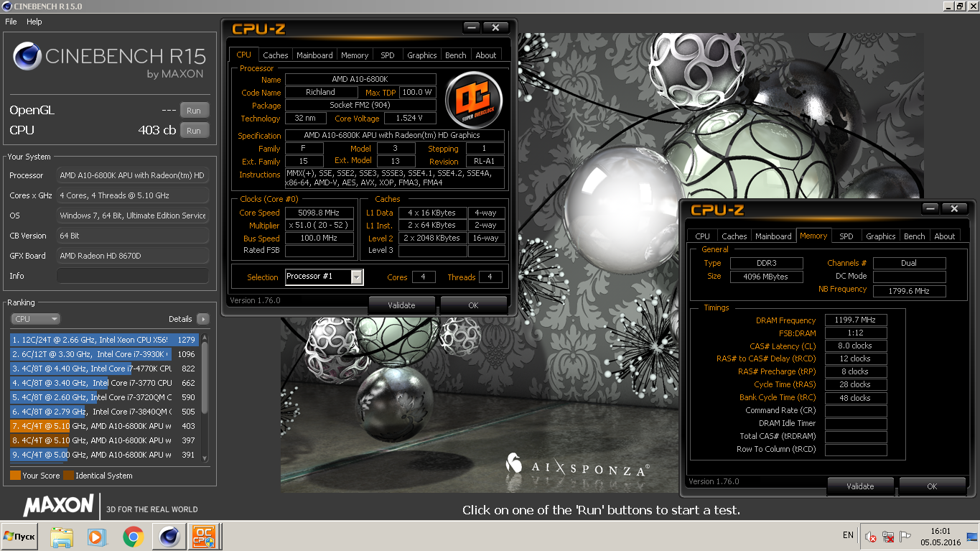Click the volume muted tray icon
Image resolution: width=980 pixels, height=551 pixels.
point(870,536)
